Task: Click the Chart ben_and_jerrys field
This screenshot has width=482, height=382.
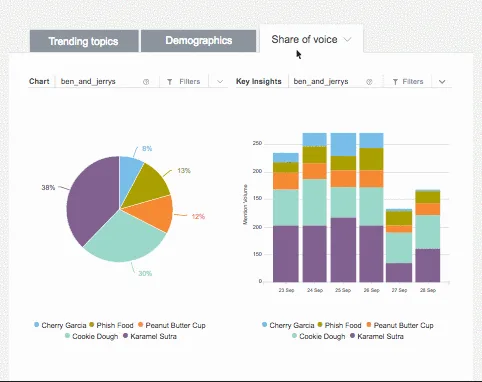Action: [107, 81]
